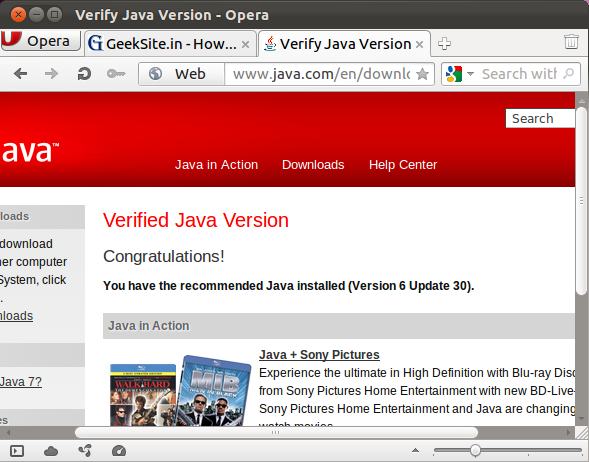Reload the page
Viewport: 589px width, 462px height.
tap(84, 74)
